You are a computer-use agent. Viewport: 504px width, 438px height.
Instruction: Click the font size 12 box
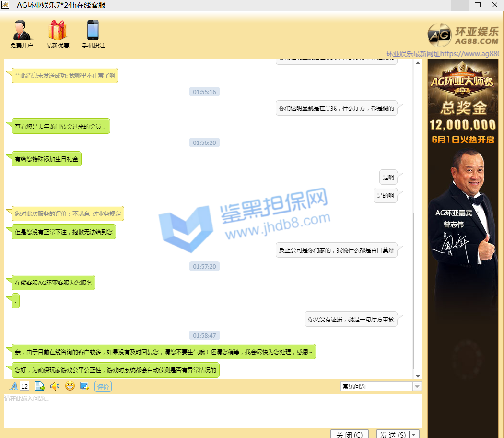25,386
